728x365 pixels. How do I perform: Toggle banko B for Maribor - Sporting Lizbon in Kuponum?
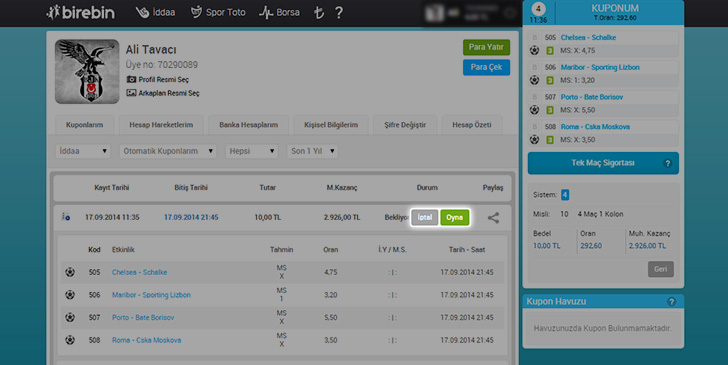534,67
